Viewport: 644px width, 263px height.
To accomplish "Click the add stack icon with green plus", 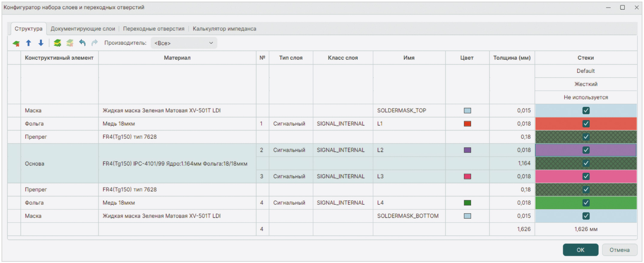I will coord(57,43).
